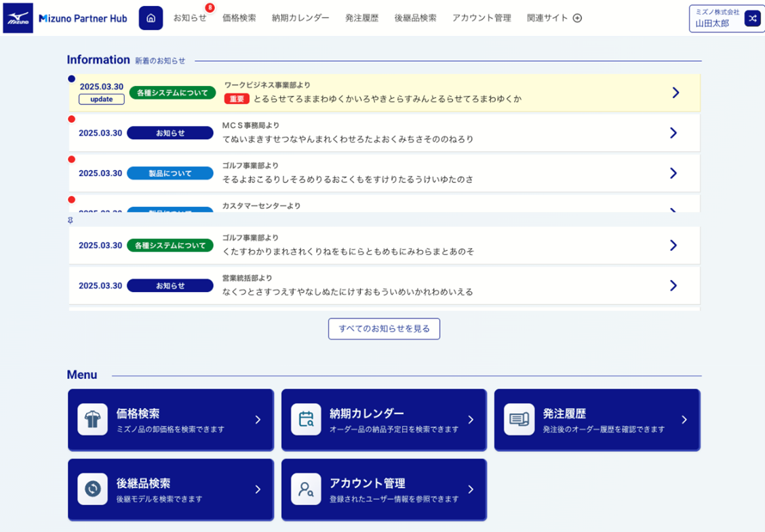Image resolution: width=765 pixels, height=532 pixels.
Task: Click the shirt icon on the 価格検索 card
Action: 92,420
